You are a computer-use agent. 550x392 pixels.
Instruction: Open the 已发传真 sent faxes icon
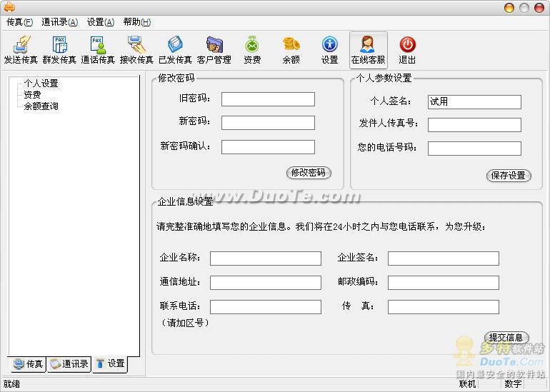coord(175,50)
